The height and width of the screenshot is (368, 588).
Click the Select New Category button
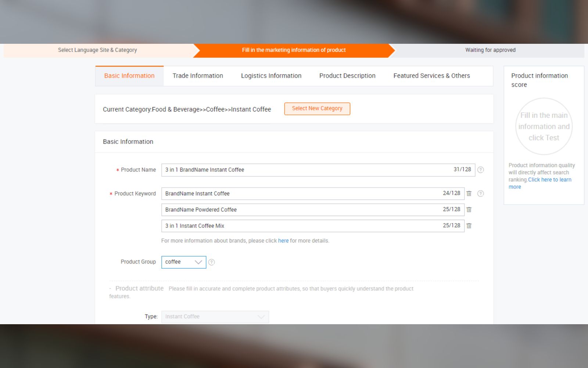tap(317, 109)
